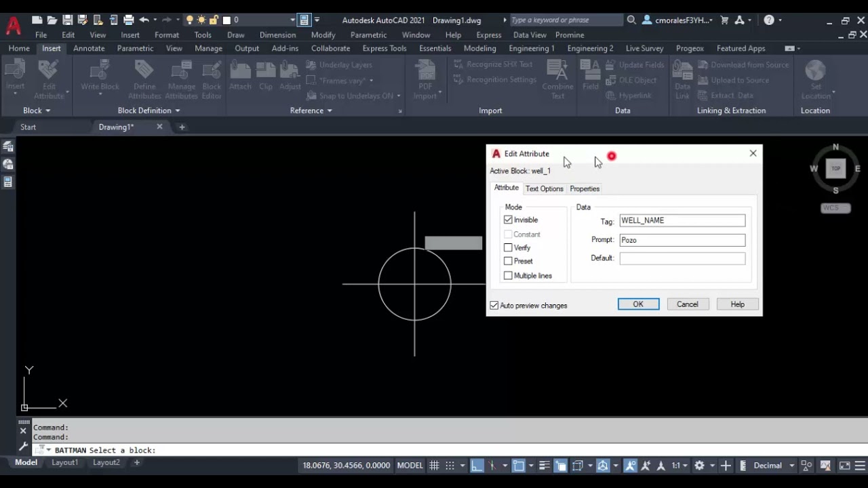Open the Customize Quick Access Toolbar arrow

coord(317,20)
